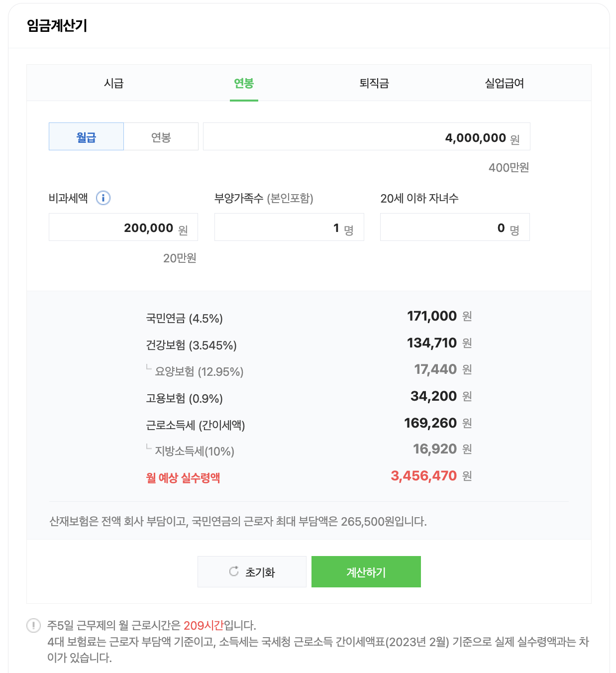Click the 근로소득세 169,260 value
Viewport: 616px width, 673px height.
click(x=430, y=423)
